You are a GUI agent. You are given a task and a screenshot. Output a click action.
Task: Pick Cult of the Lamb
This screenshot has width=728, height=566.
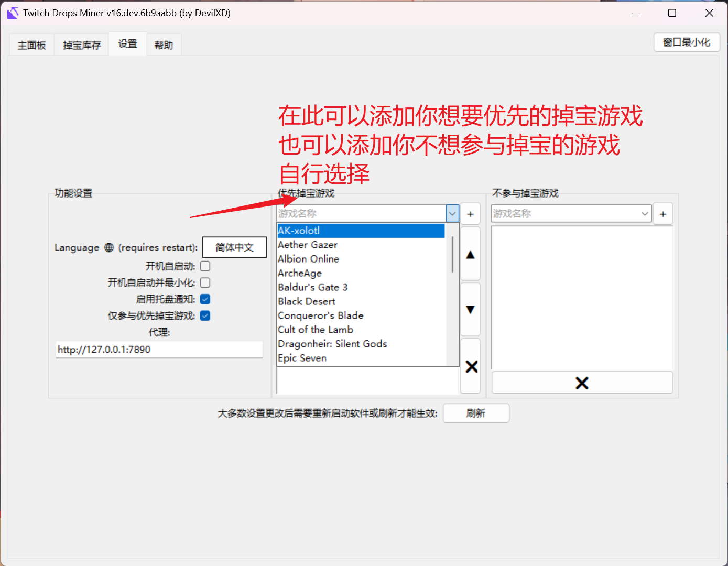point(361,330)
